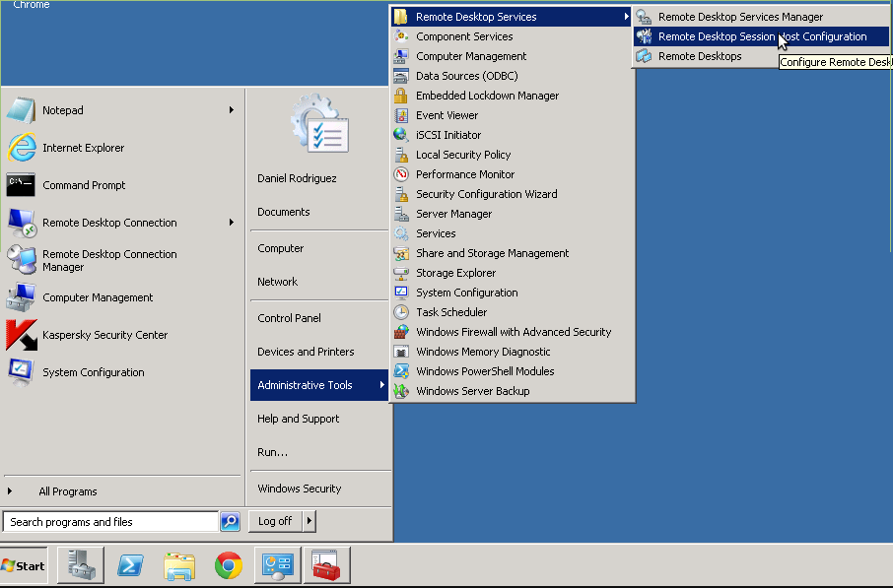Open Log off options arrow
The width and height of the screenshot is (893, 588).
(x=309, y=521)
